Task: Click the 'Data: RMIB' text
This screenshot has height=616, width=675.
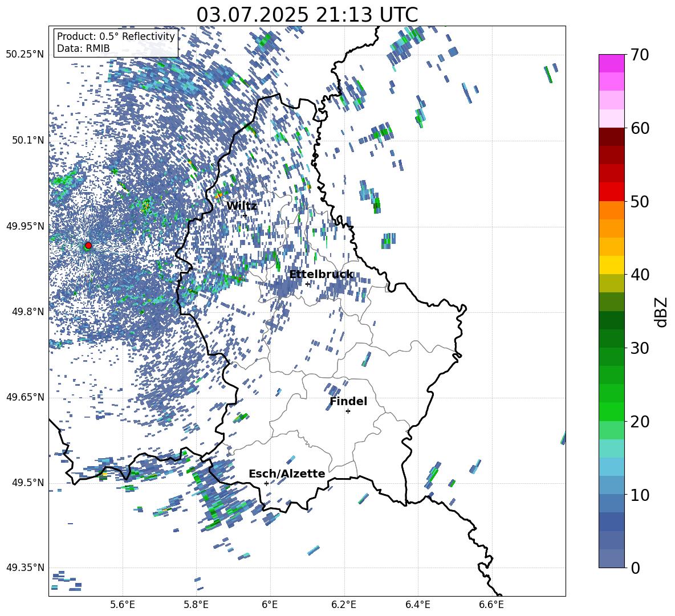Action: click(x=83, y=48)
